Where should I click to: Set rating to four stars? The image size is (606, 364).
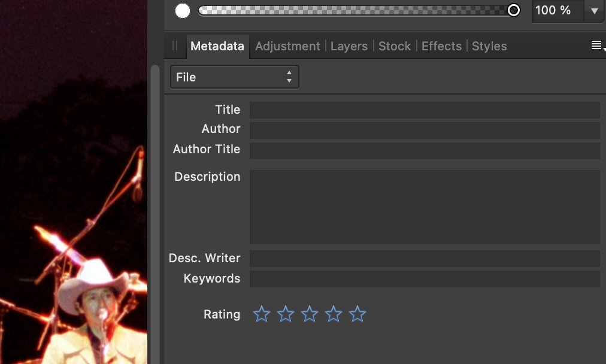334,314
